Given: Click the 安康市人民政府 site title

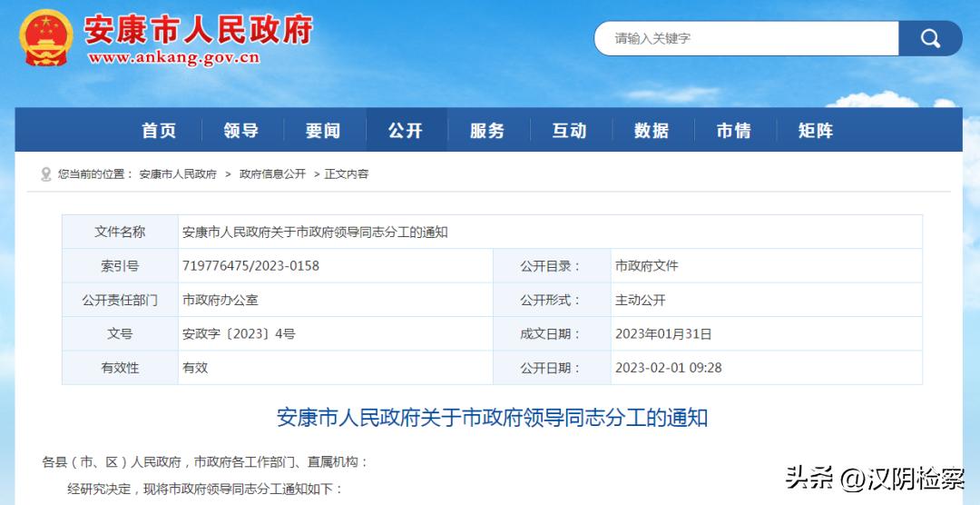Looking at the screenshot, I should click(x=198, y=29).
